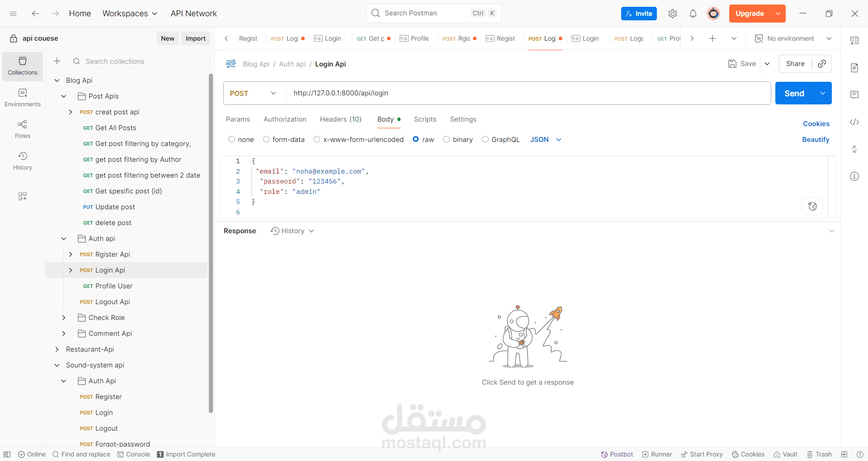Switch to the Authorization tab
The width and height of the screenshot is (868, 461).
click(285, 119)
